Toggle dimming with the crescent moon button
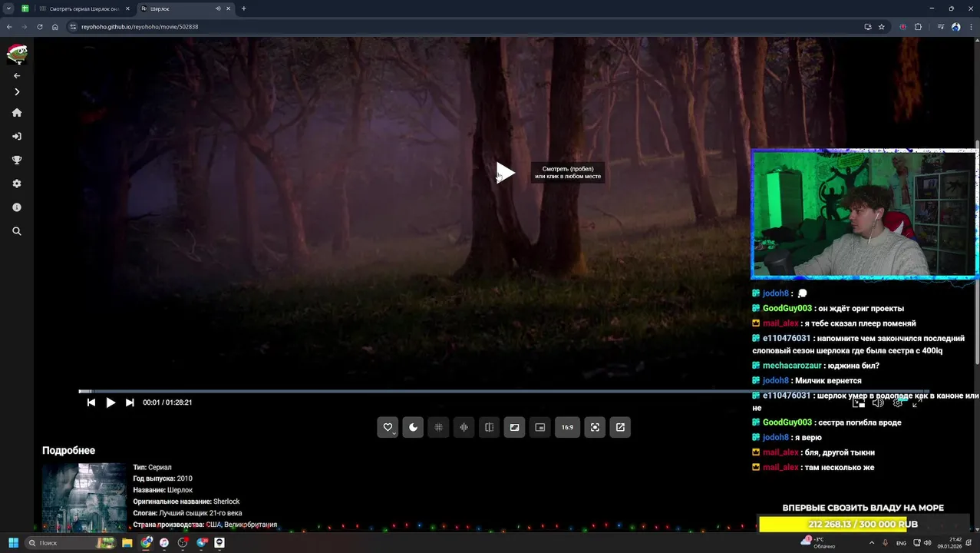Image resolution: width=980 pixels, height=553 pixels. [413, 428]
